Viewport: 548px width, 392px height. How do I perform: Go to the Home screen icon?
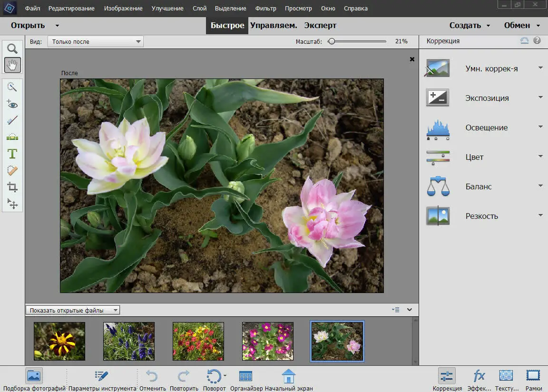[288, 377]
